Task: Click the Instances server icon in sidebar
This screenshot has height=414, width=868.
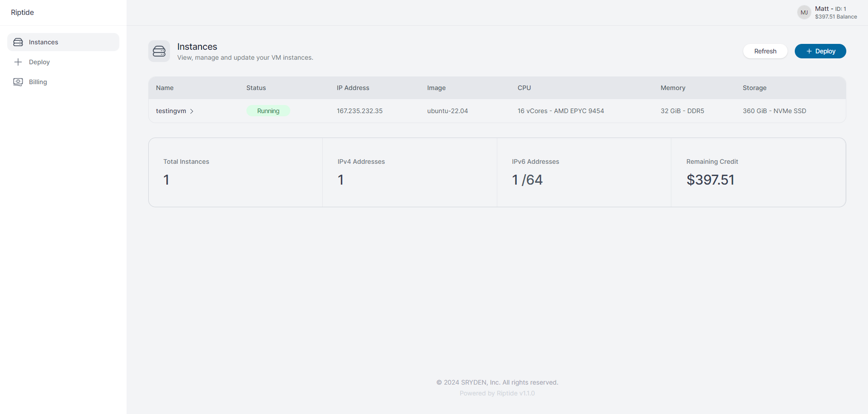Action: [x=18, y=42]
